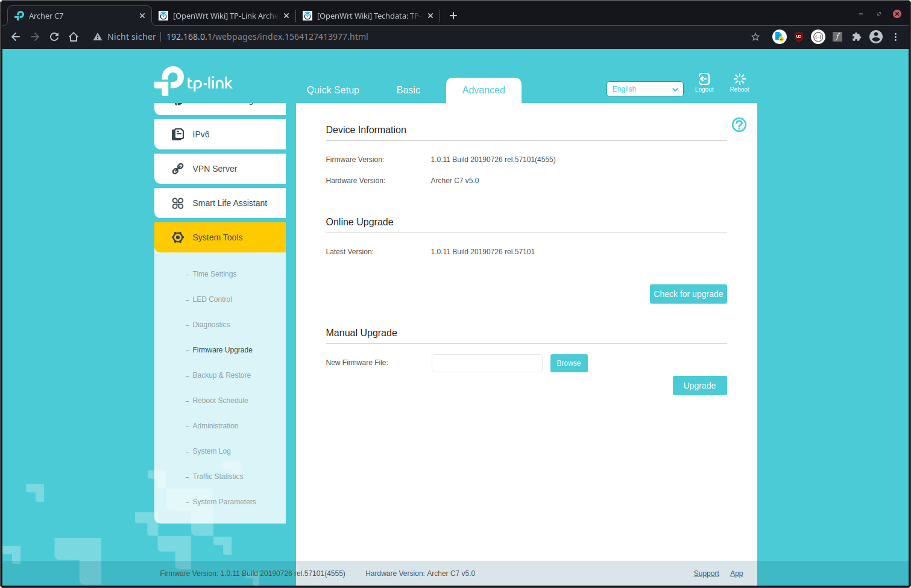Click the hardware version Archer C7 v5.0 value
This screenshot has width=911, height=588.
[455, 181]
